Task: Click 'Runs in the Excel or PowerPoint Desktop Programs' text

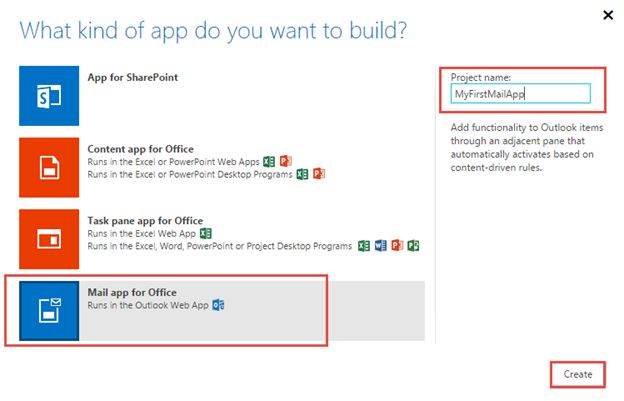Action: (190, 174)
